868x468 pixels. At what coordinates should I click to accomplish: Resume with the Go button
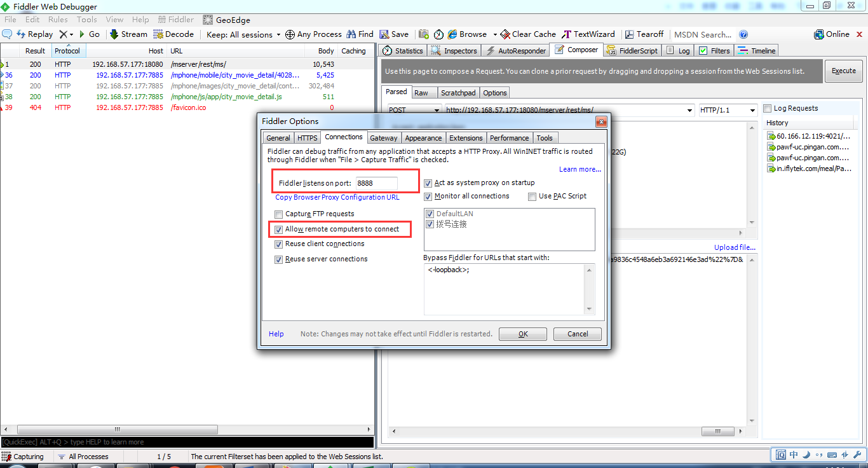[89, 34]
